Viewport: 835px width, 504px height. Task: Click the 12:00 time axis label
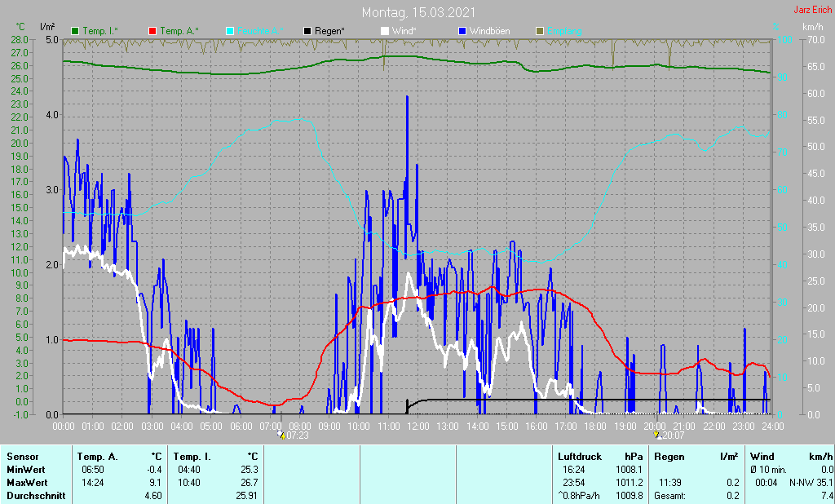click(418, 427)
